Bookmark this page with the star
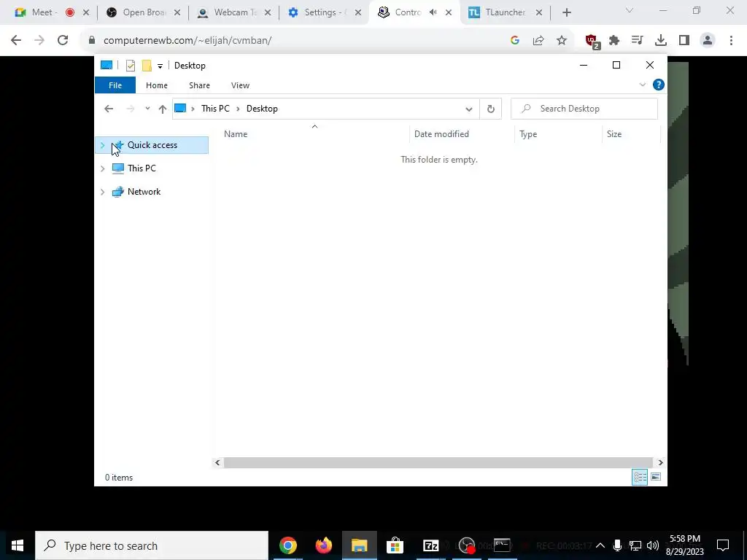 point(562,41)
